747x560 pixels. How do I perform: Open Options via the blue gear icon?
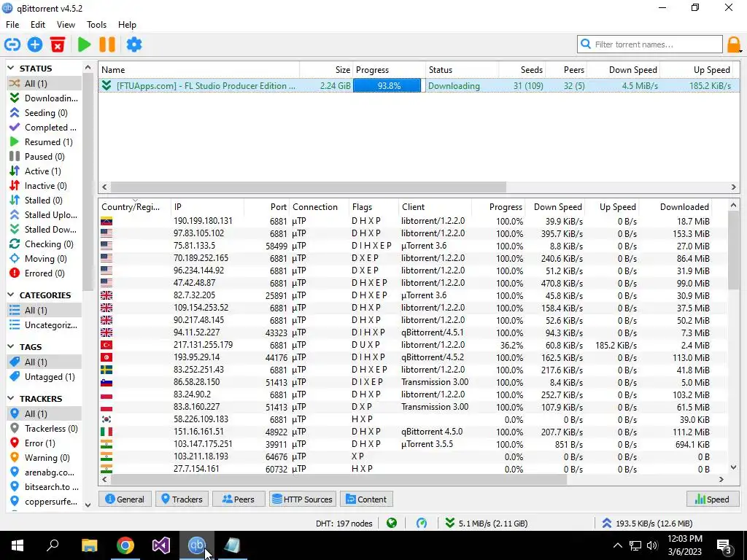tap(134, 44)
